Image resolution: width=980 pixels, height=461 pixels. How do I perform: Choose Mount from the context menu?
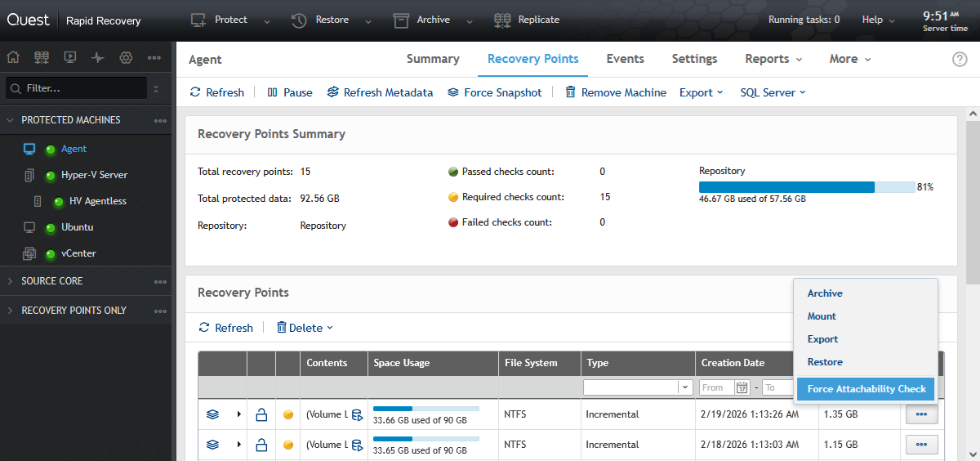click(x=822, y=316)
